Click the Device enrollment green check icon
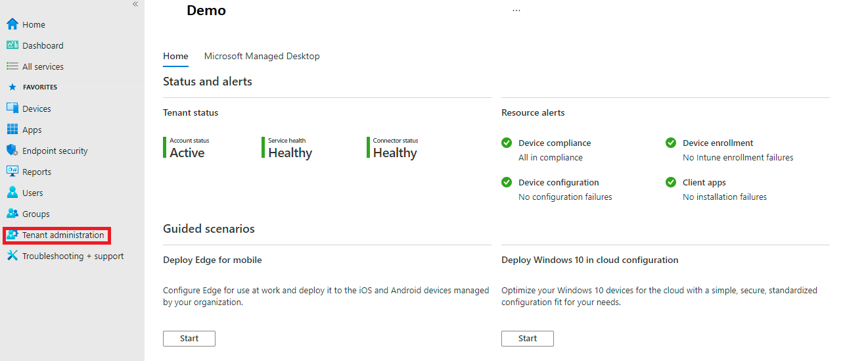This screenshot has height=361, width=868. click(x=671, y=143)
